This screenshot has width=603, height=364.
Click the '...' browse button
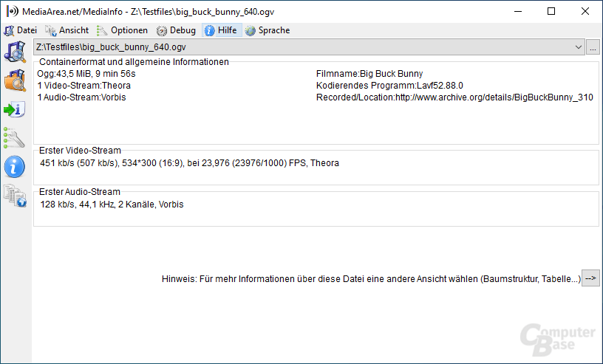point(593,47)
